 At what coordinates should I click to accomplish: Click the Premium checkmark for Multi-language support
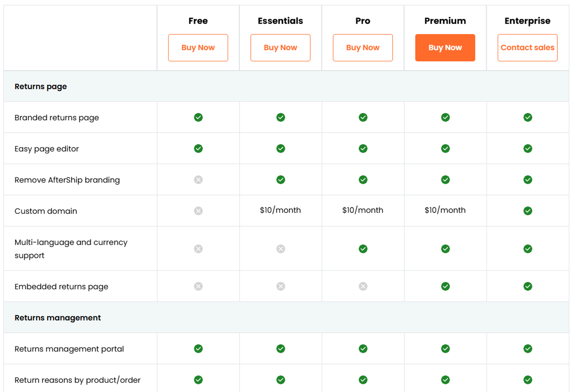[x=446, y=249]
